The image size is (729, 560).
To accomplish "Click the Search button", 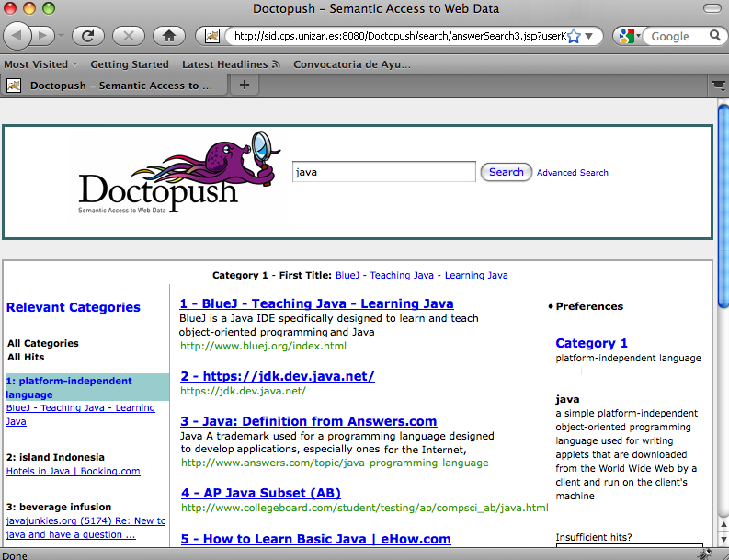I will pos(506,172).
